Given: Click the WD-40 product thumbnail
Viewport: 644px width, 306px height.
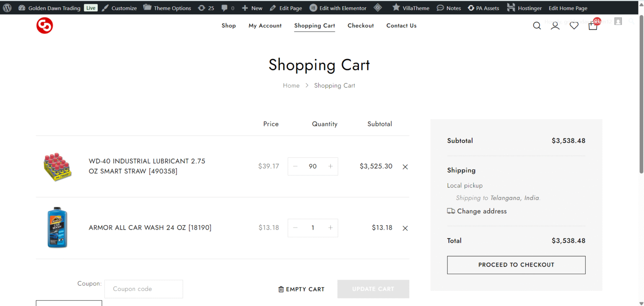Looking at the screenshot, I should 57,166.
